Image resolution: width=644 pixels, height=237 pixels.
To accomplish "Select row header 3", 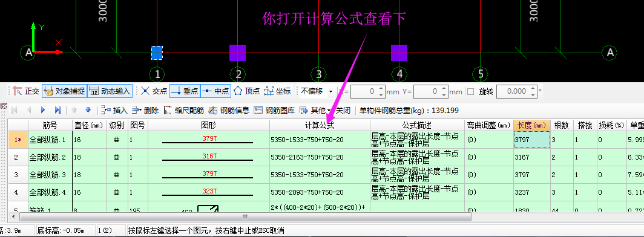I will click(18, 175).
